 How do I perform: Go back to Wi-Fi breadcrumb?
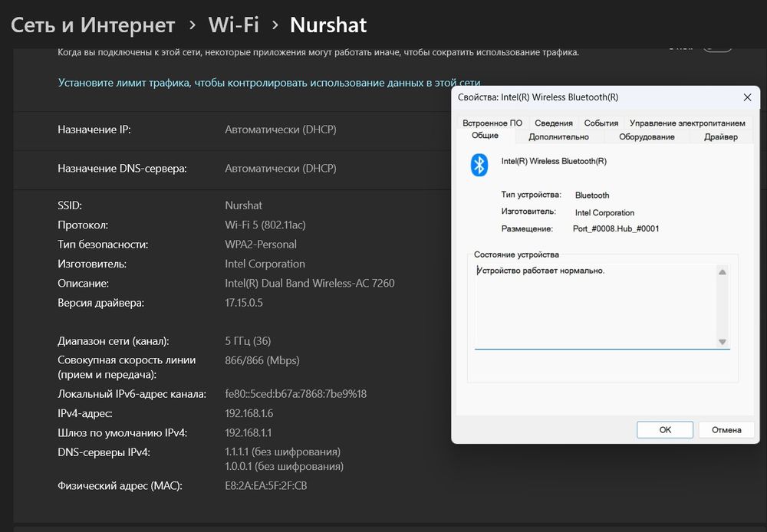233,25
